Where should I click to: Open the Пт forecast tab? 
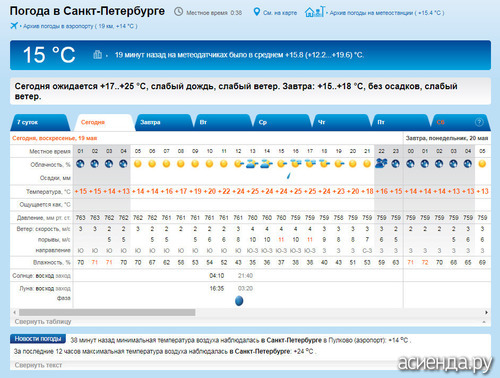(401, 122)
